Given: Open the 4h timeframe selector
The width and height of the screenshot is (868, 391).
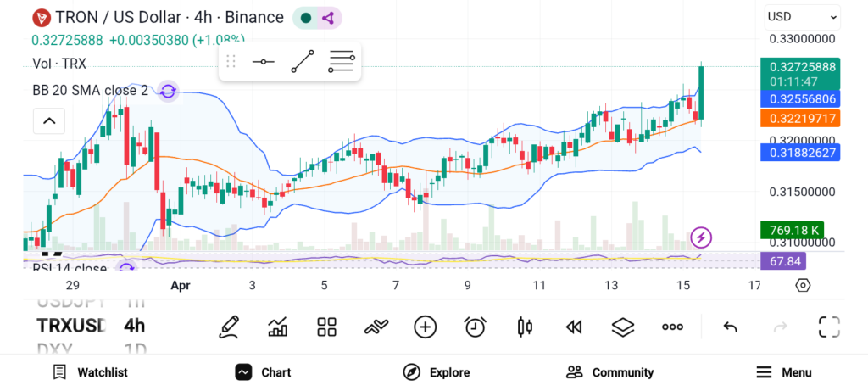Looking at the screenshot, I should tap(134, 326).
